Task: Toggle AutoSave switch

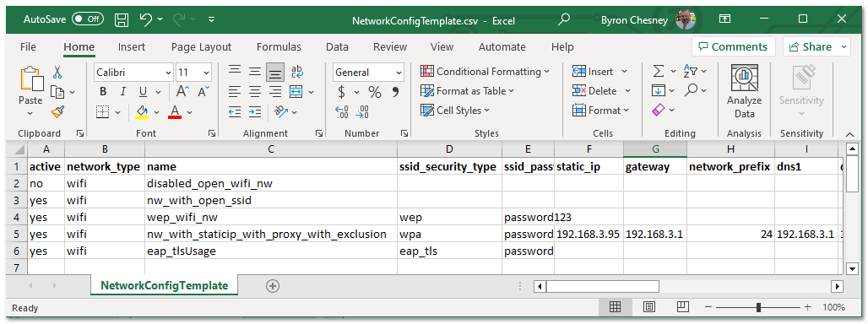Action: click(x=88, y=19)
